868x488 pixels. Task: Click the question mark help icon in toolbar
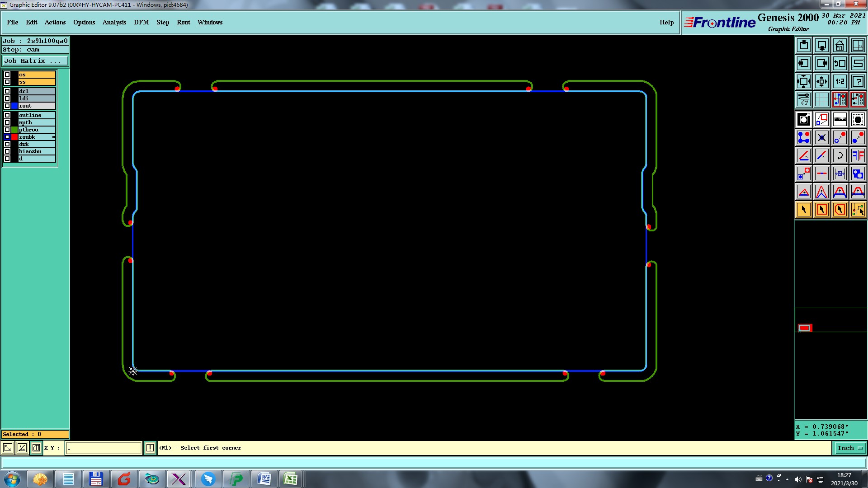tap(858, 81)
